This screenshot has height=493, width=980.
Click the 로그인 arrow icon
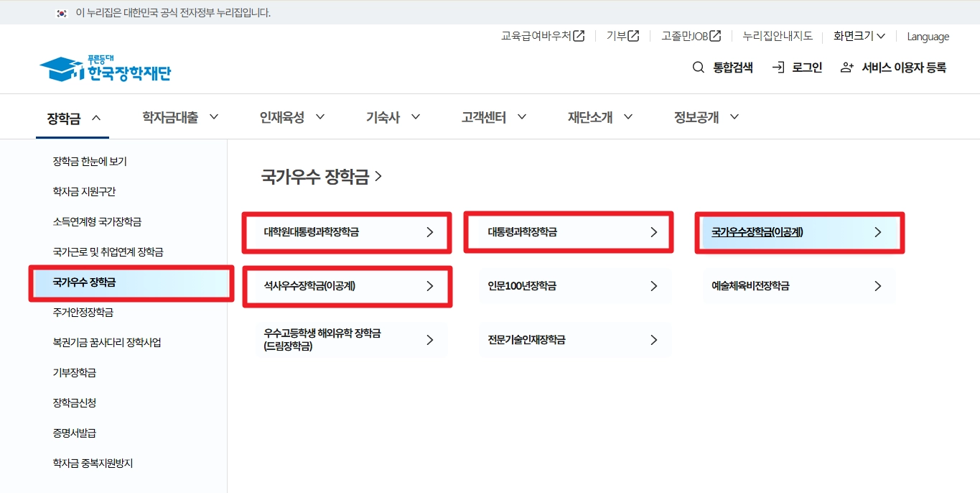(778, 67)
